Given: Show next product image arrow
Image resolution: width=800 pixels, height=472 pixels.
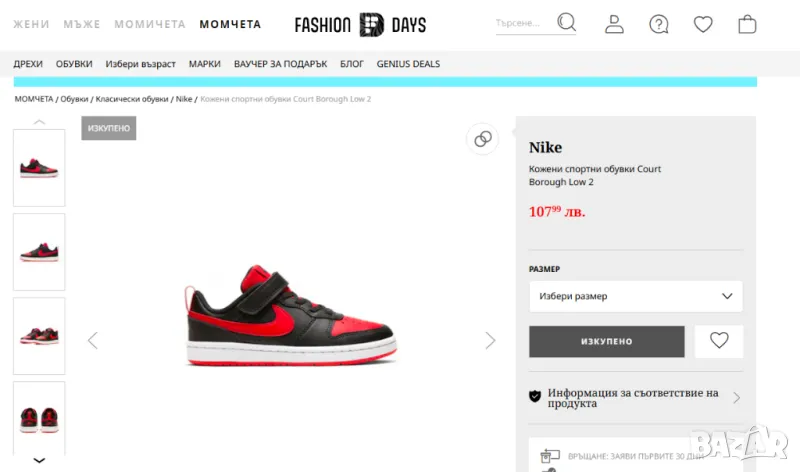Looking at the screenshot, I should (490, 341).
